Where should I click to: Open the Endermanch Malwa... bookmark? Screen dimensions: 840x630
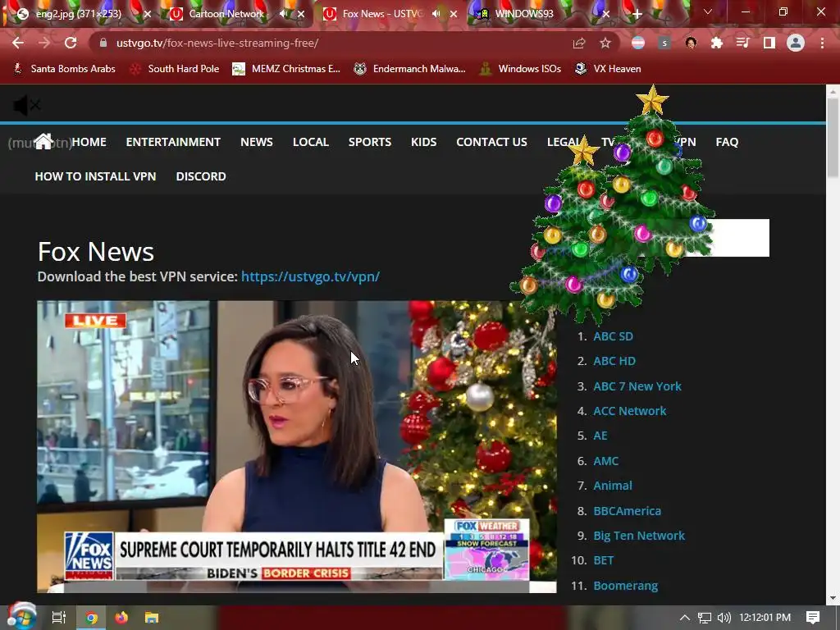pyautogui.click(x=410, y=69)
